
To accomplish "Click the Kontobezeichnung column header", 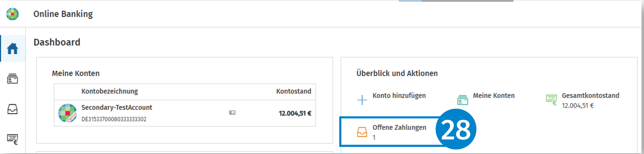I will point(109,91).
